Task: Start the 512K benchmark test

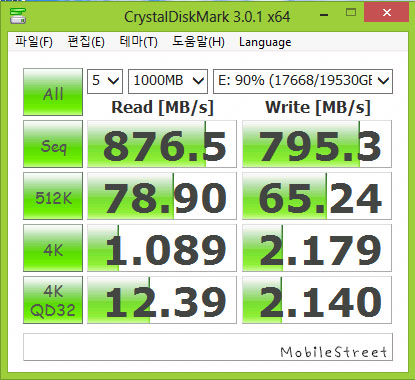Action: [53, 196]
